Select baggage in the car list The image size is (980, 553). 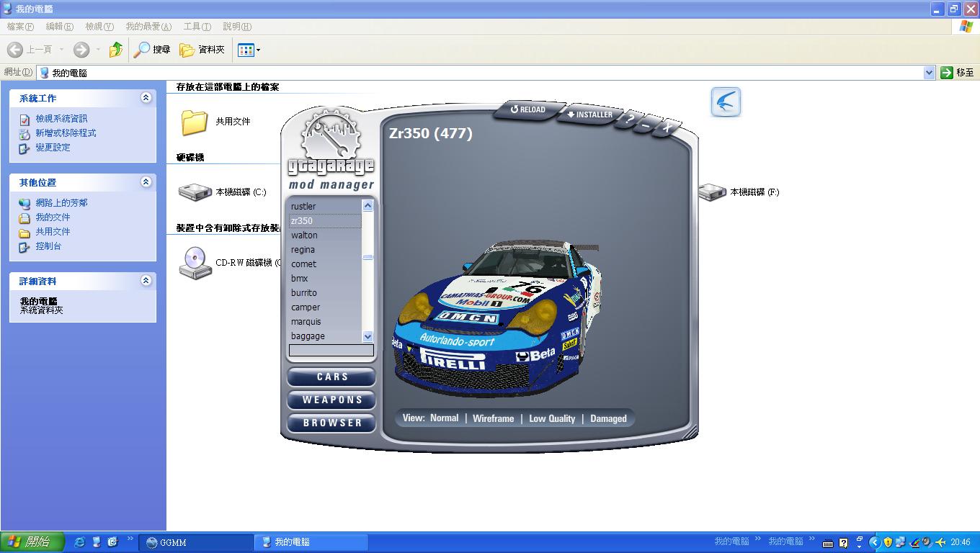tap(325, 336)
